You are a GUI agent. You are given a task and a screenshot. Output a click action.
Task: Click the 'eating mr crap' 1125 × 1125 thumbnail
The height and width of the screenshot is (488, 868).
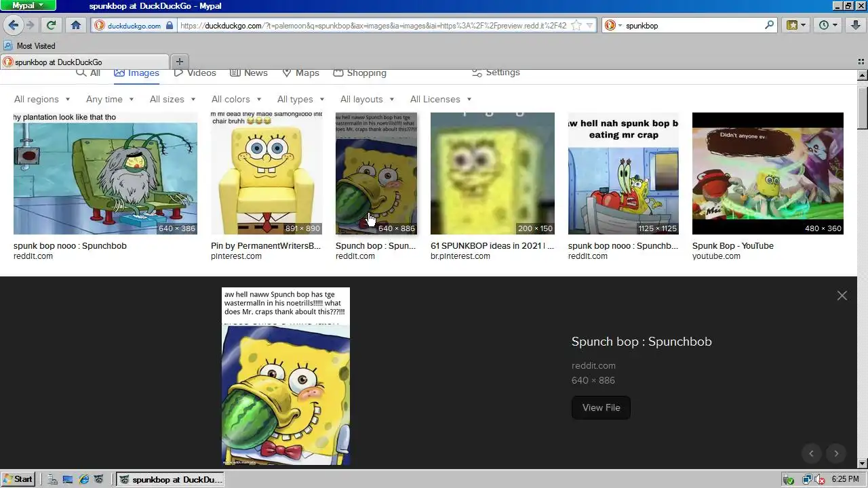click(623, 174)
